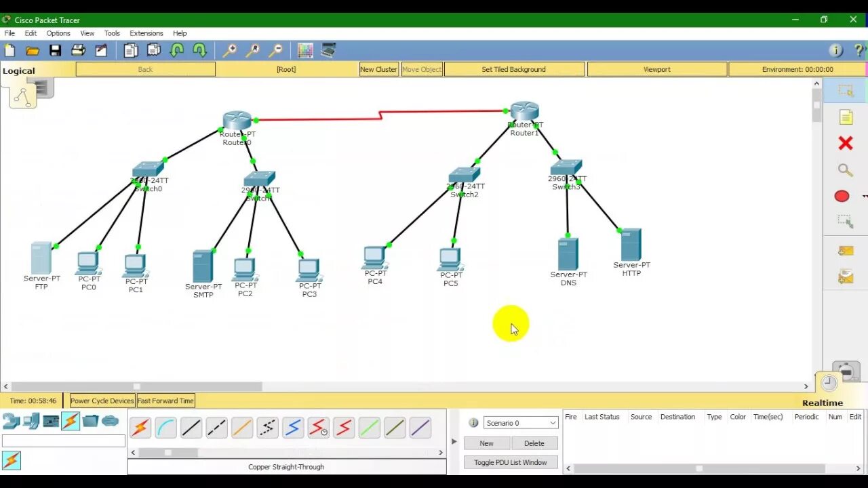Expand the PDU list panel arrow
This screenshot has width=868, height=488.
454,441
